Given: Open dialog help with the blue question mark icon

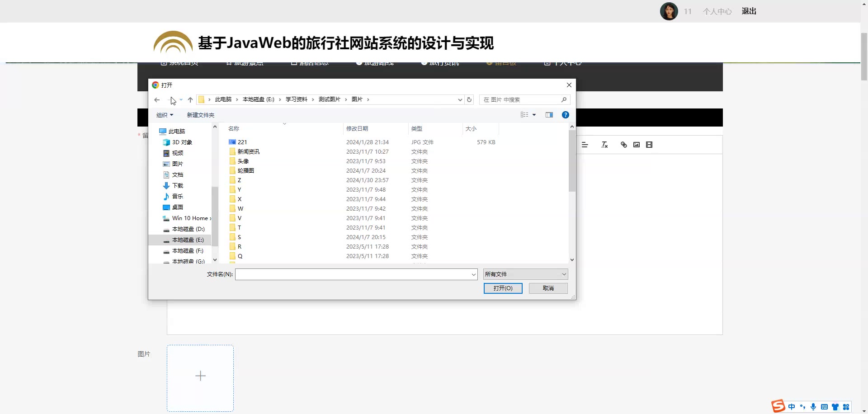Looking at the screenshot, I should point(565,115).
